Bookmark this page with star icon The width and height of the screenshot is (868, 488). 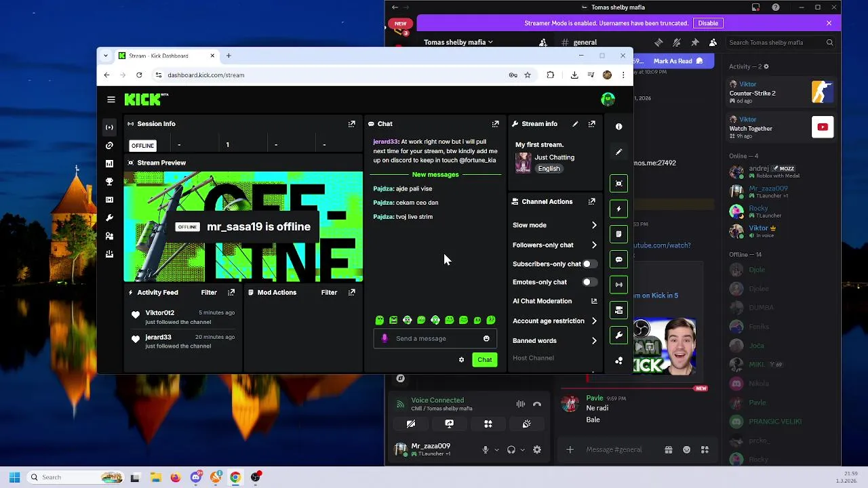528,75
